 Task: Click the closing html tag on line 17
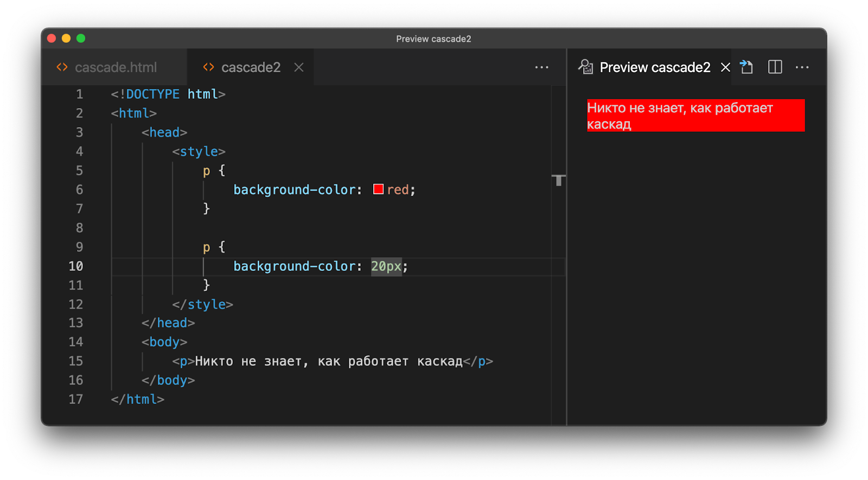pyautogui.click(x=138, y=400)
